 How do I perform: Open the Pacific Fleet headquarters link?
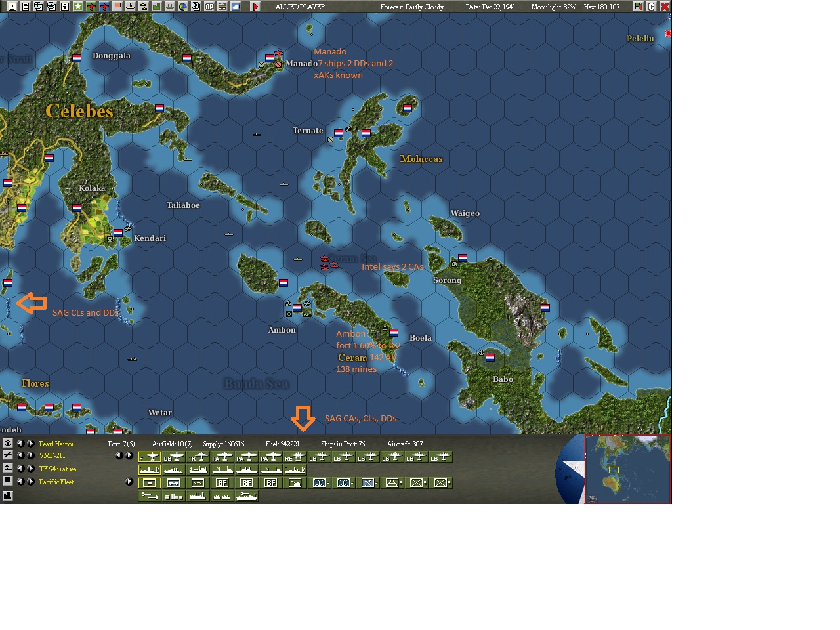(56, 482)
